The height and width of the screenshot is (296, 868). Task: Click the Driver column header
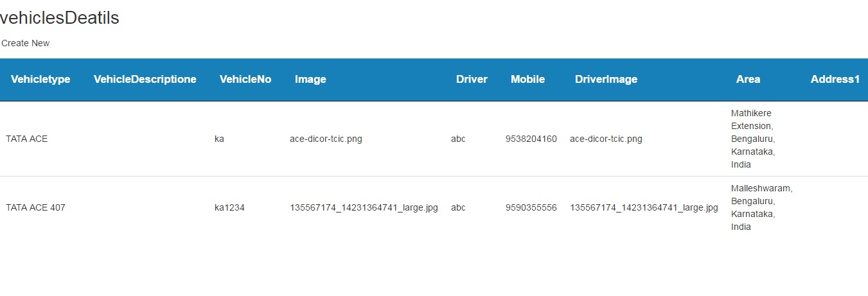[472, 79]
